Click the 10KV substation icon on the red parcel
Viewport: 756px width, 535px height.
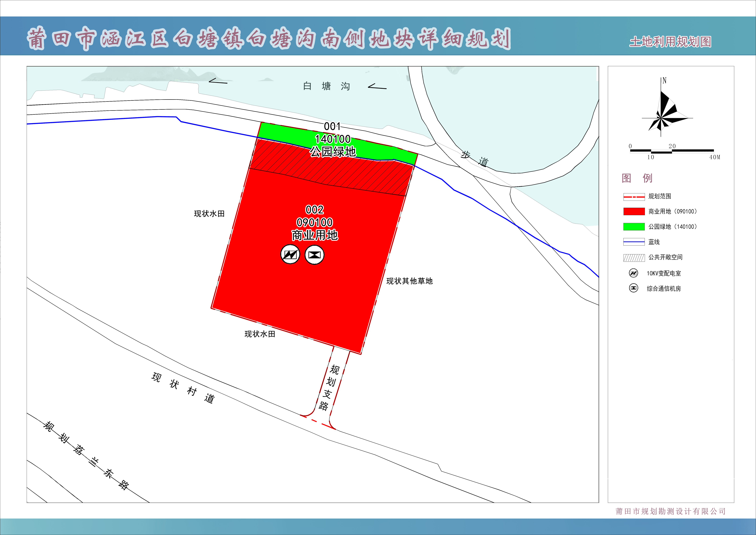[290, 254]
